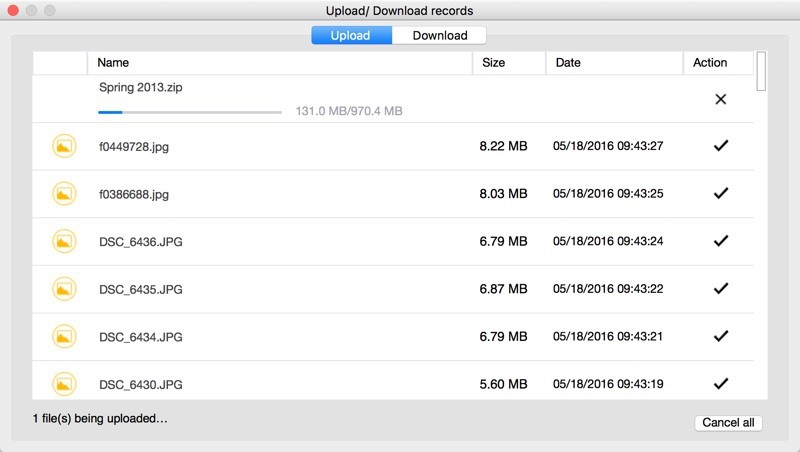
Task: Click the Cancel all button
Action: [728, 422]
